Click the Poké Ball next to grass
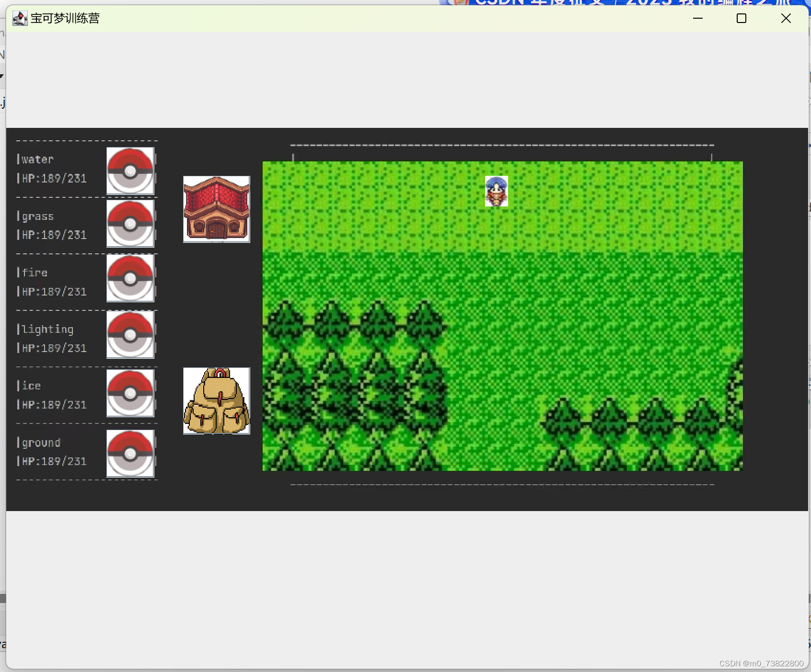This screenshot has height=672, width=811. pos(130,224)
